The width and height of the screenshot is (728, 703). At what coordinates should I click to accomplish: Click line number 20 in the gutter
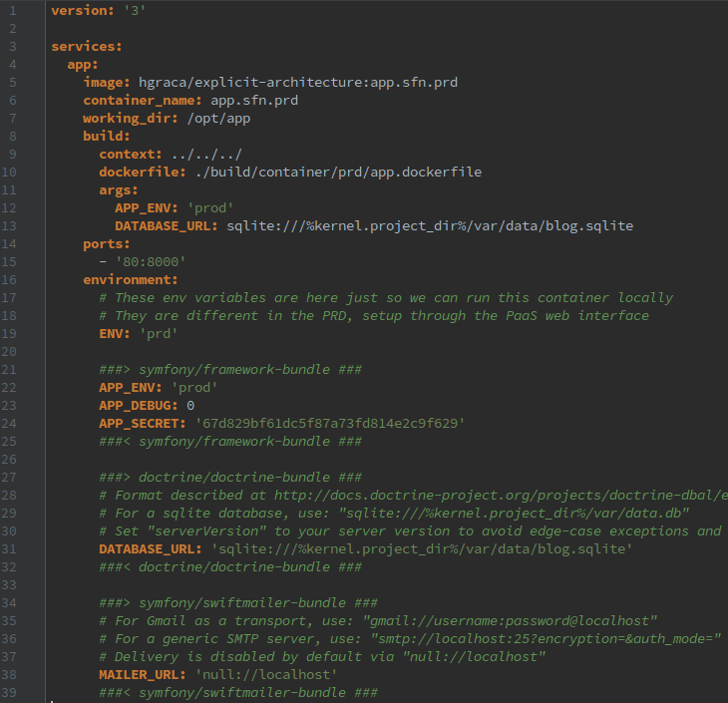point(9,352)
